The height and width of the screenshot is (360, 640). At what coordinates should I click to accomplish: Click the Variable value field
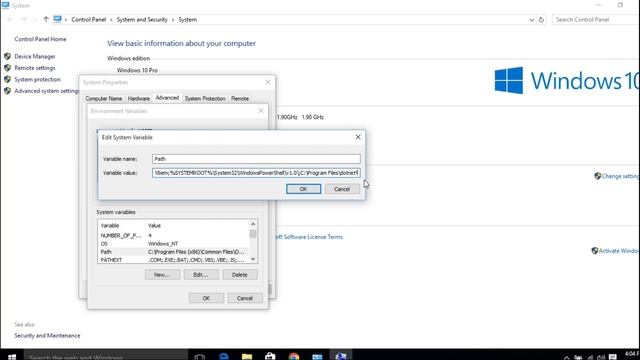256,173
